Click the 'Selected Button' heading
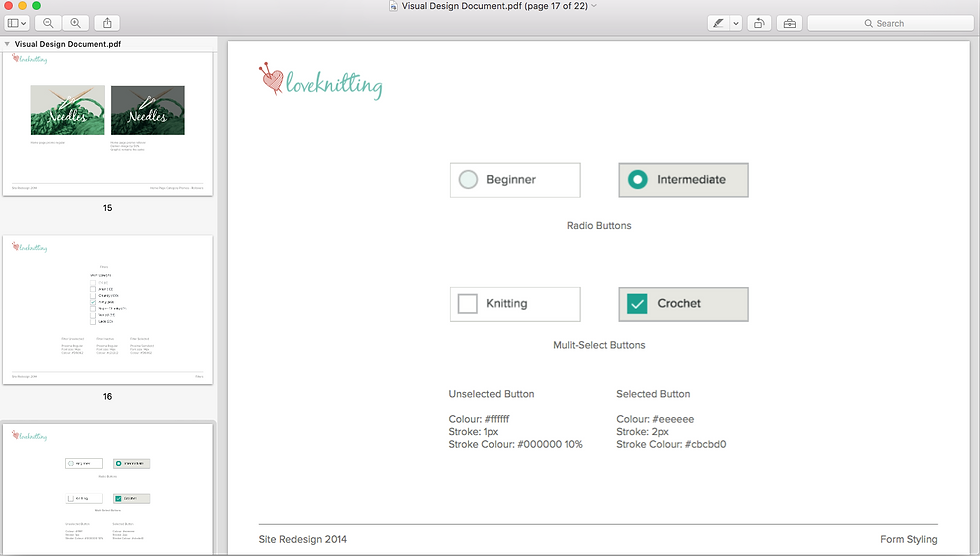980x556 pixels. (x=653, y=394)
